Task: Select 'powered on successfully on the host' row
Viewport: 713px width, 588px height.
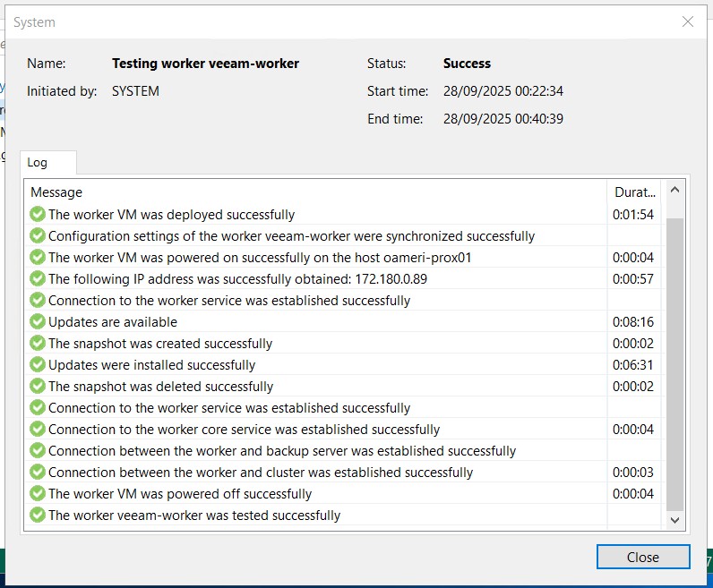Action: coord(260,258)
